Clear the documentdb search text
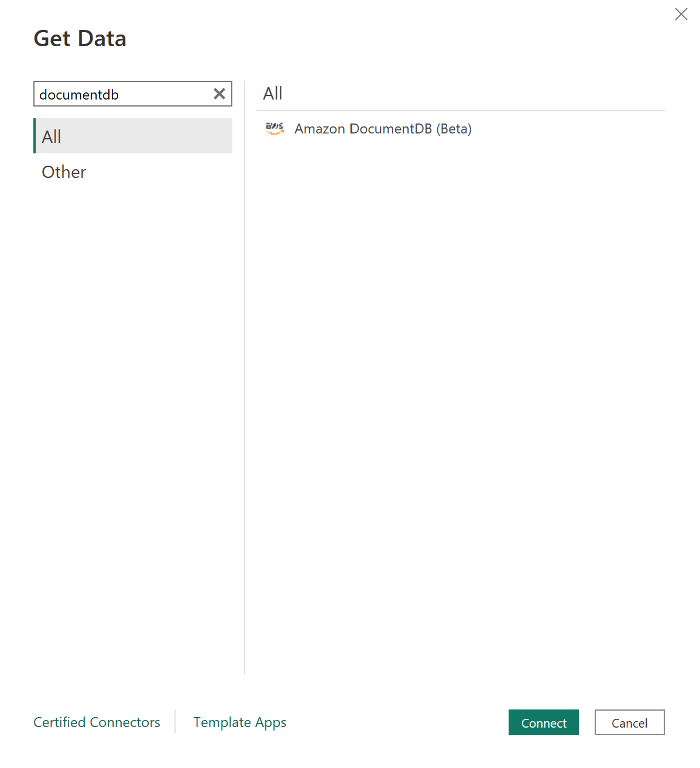The width and height of the screenshot is (700, 768). 219,94
